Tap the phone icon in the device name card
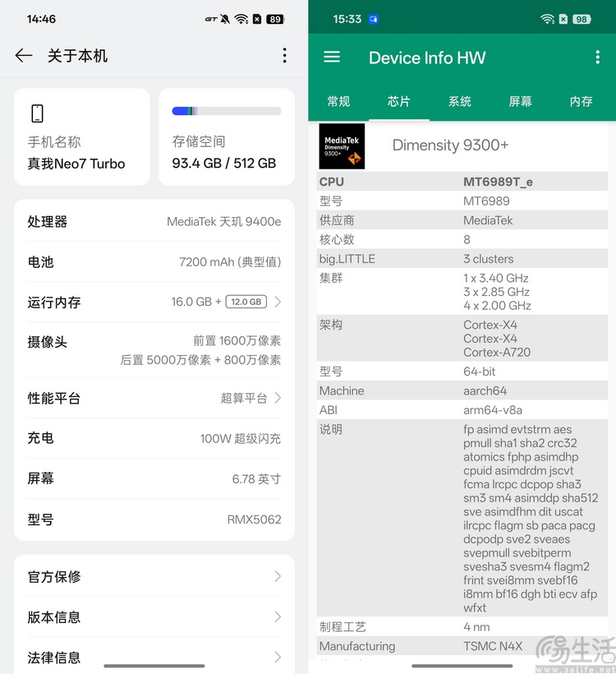Screen dimensions: 616x674 [38, 113]
